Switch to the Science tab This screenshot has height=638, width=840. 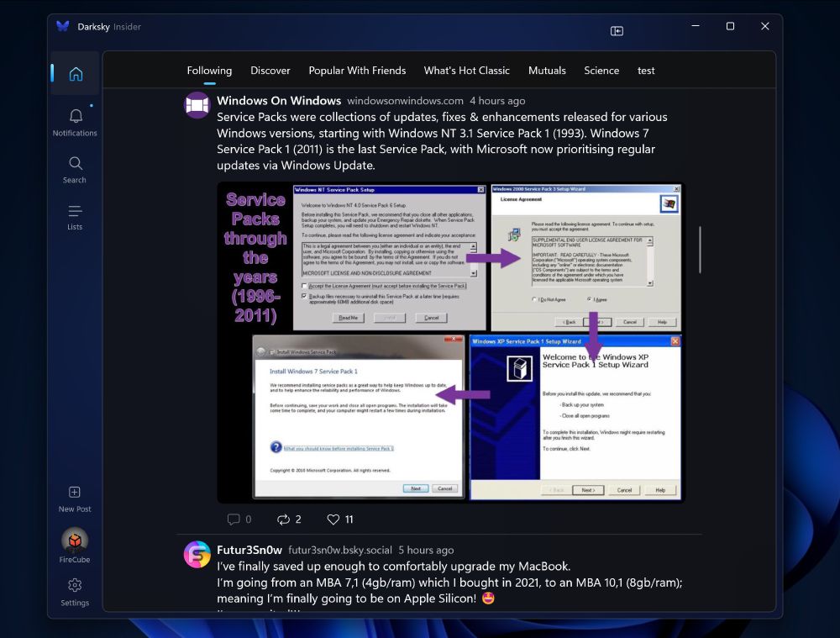point(601,71)
